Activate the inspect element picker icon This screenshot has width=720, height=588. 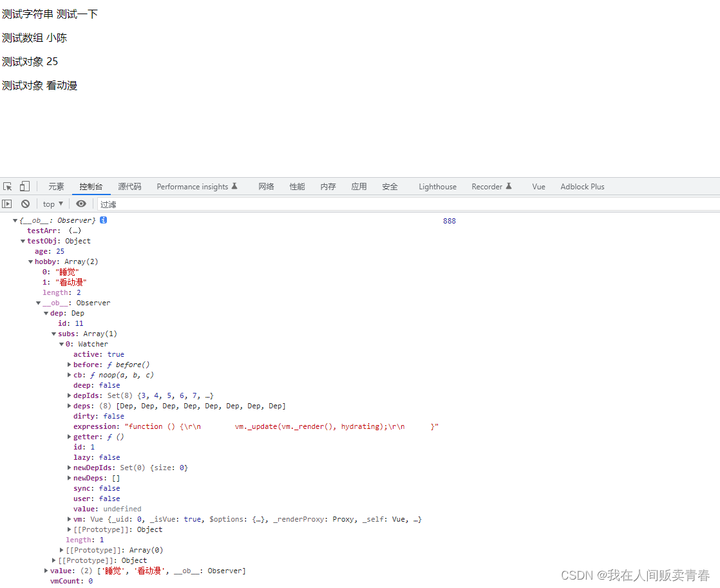tap(7, 187)
